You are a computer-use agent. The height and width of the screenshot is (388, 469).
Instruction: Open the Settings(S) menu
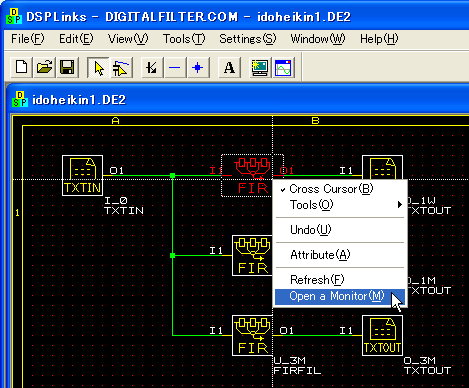pos(248,39)
